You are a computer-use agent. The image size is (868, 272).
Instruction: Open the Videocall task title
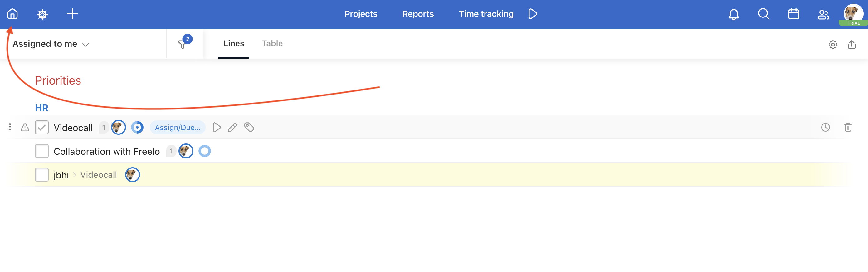tap(73, 127)
